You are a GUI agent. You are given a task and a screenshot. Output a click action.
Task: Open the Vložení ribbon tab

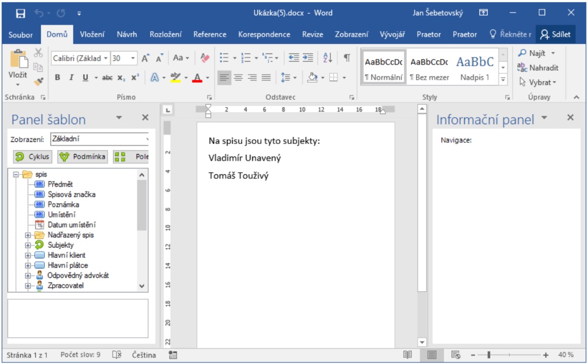click(x=92, y=34)
